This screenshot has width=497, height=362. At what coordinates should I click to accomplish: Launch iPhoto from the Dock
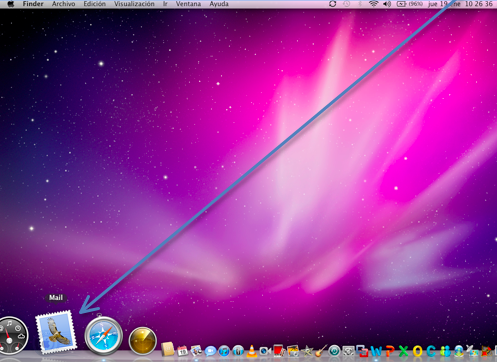pyautogui.click(x=293, y=351)
